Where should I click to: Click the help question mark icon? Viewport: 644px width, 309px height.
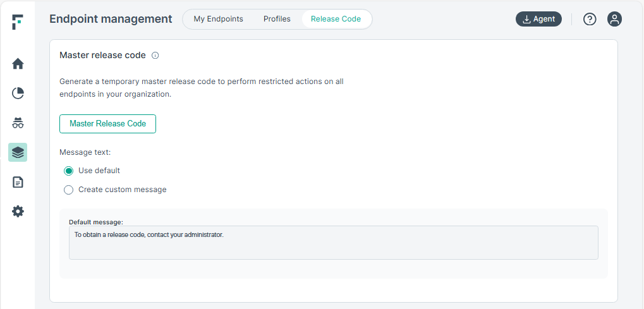click(x=590, y=19)
